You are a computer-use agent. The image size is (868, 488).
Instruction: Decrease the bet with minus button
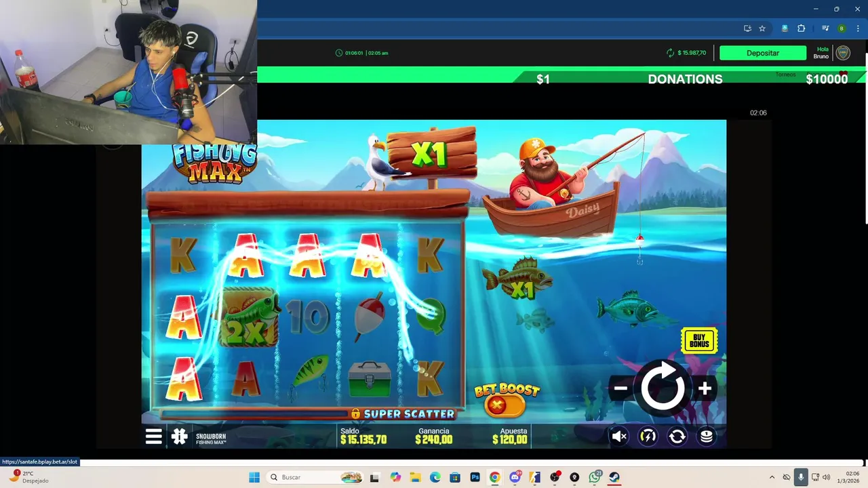pyautogui.click(x=620, y=388)
